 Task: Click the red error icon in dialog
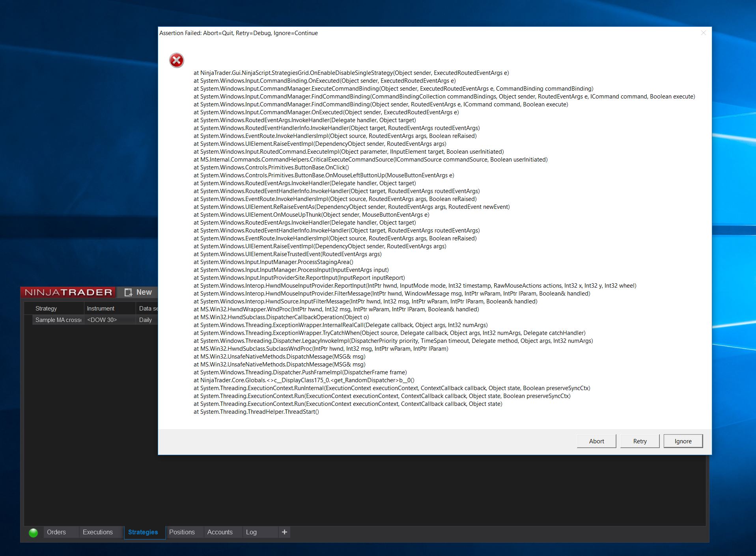(x=176, y=60)
